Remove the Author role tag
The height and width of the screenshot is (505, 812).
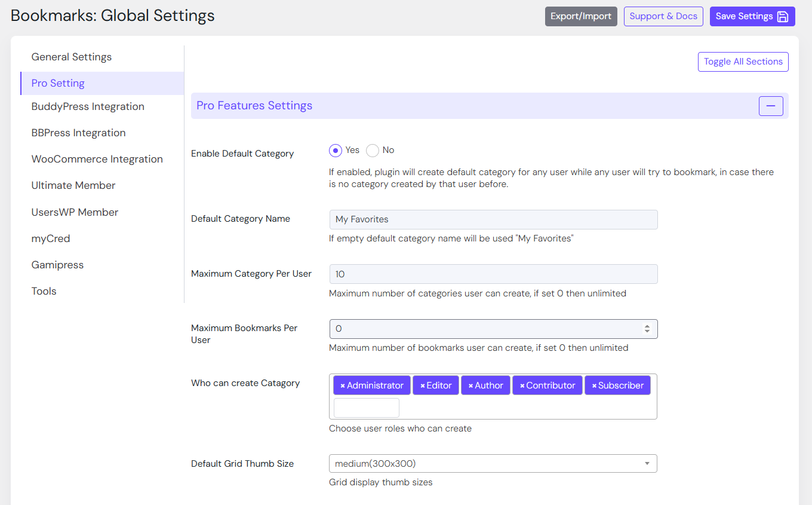pos(470,386)
